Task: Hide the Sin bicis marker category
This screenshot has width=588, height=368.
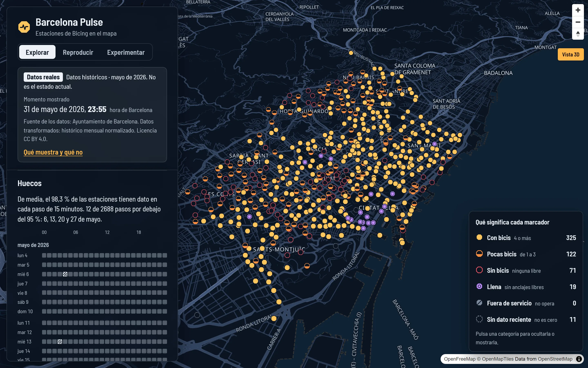Action: [526, 270]
